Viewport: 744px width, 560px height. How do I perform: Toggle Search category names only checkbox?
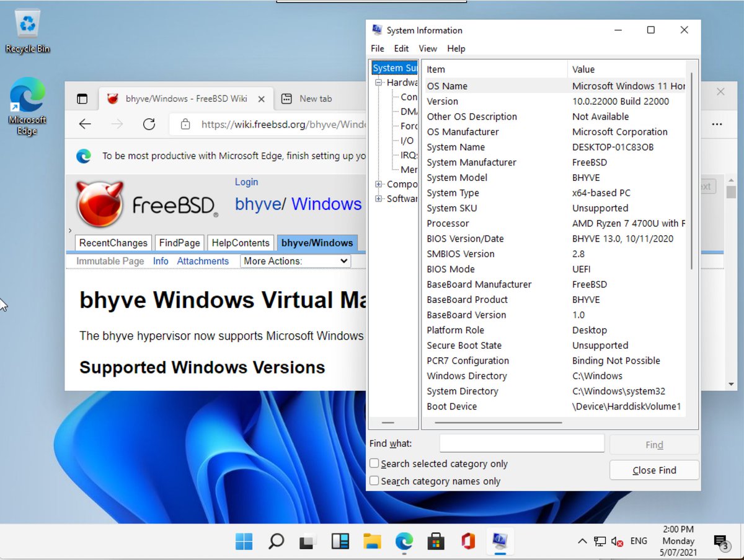374,481
